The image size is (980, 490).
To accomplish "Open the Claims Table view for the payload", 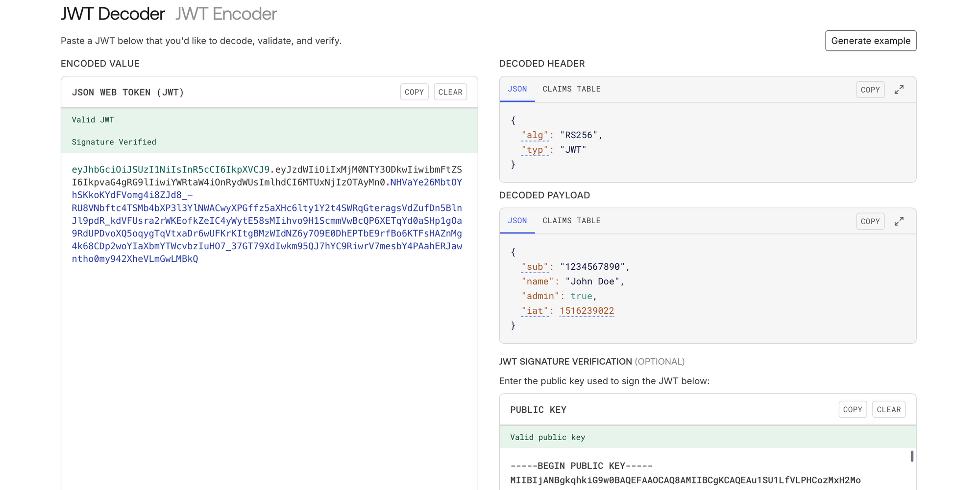I will pos(571,220).
